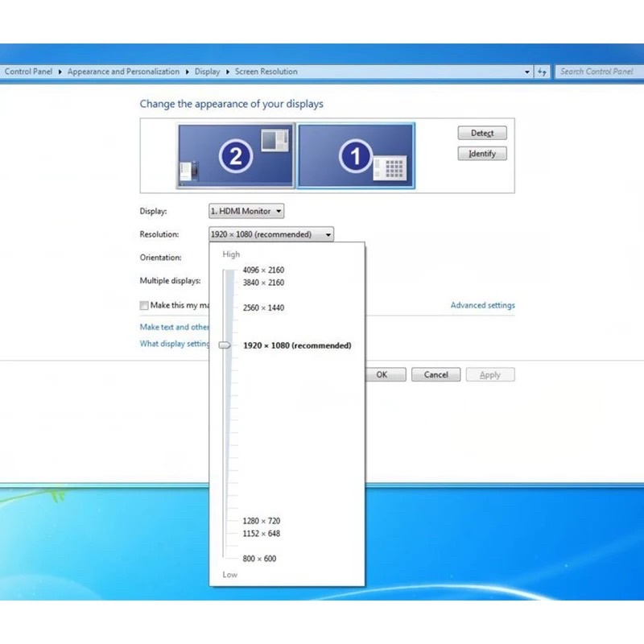Choose 2560 × 1440 resolution
Screen dimensions: 644x644
263,308
